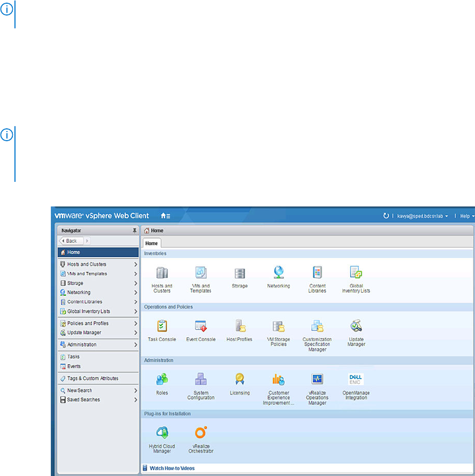475x476 pixels.
Task: Expand Networking chevron in Navigator
Action: [x=135, y=293]
